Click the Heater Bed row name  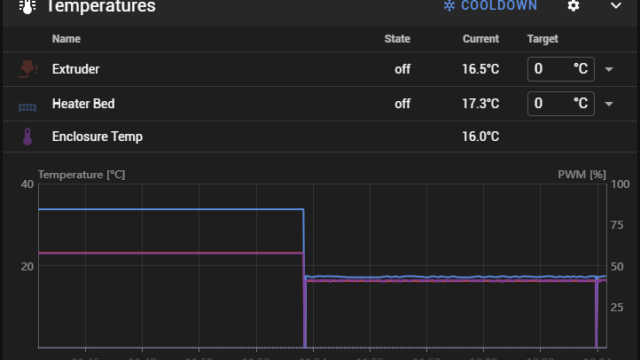[83, 104]
